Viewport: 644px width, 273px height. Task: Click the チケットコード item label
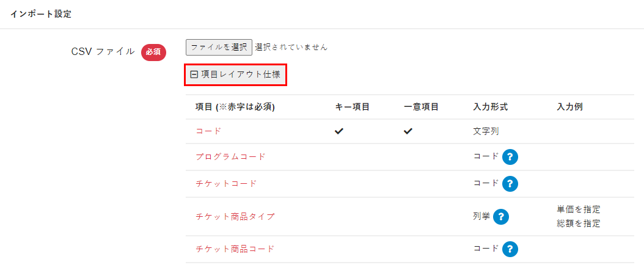pyautogui.click(x=226, y=184)
